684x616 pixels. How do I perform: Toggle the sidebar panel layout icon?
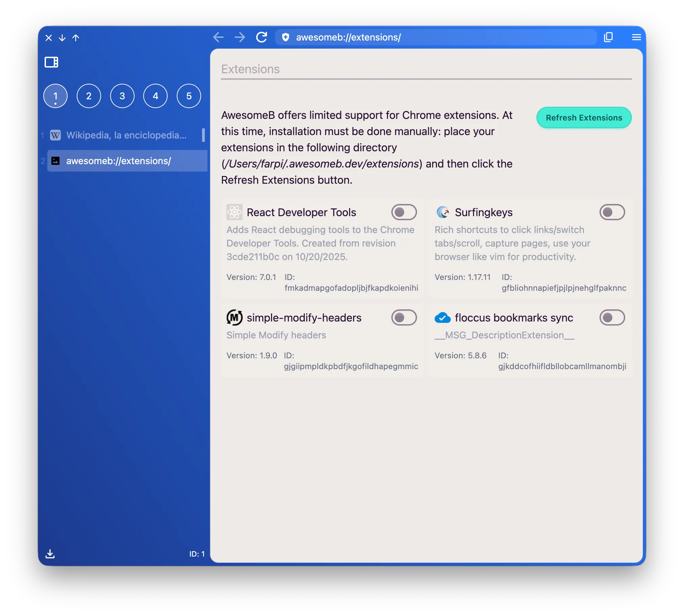[x=51, y=62]
